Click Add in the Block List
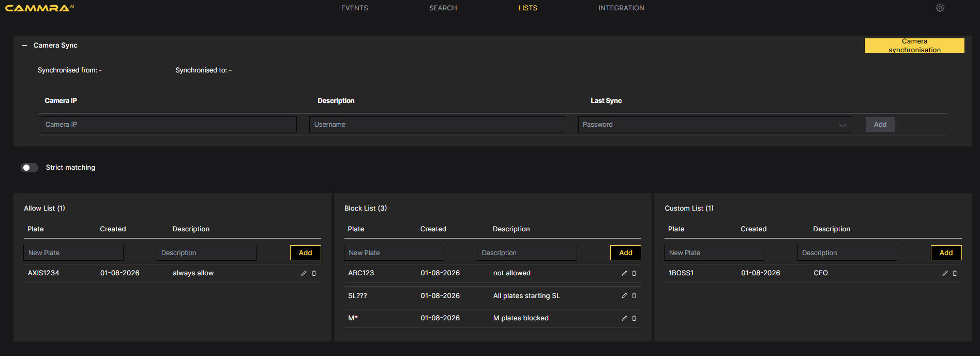Viewport: 980px width, 356px height. (625, 253)
